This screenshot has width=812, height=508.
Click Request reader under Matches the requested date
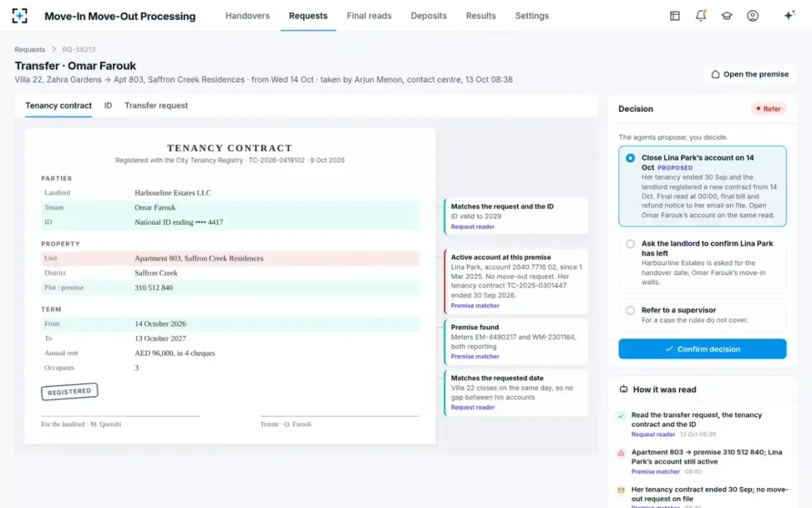(x=472, y=408)
